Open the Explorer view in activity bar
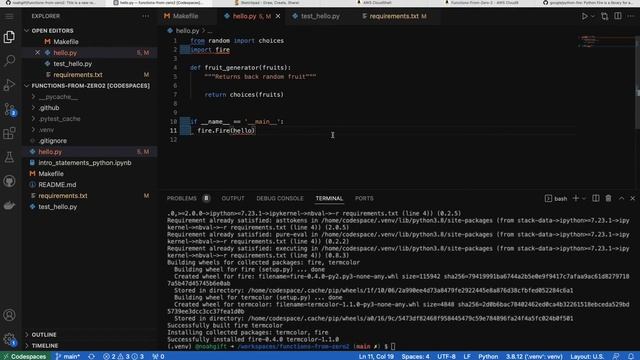This screenshot has height=360, width=640. click(x=9, y=37)
